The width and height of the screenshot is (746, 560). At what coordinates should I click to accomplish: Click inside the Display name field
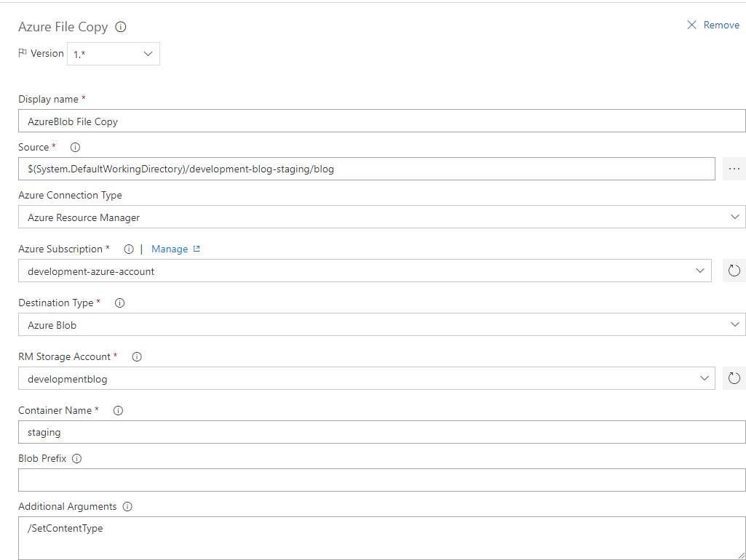[291, 121]
